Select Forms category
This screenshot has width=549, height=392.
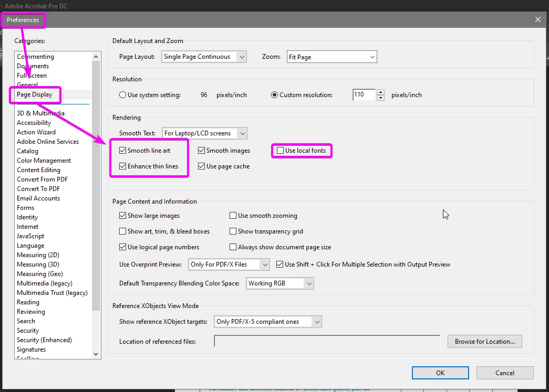click(25, 208)
